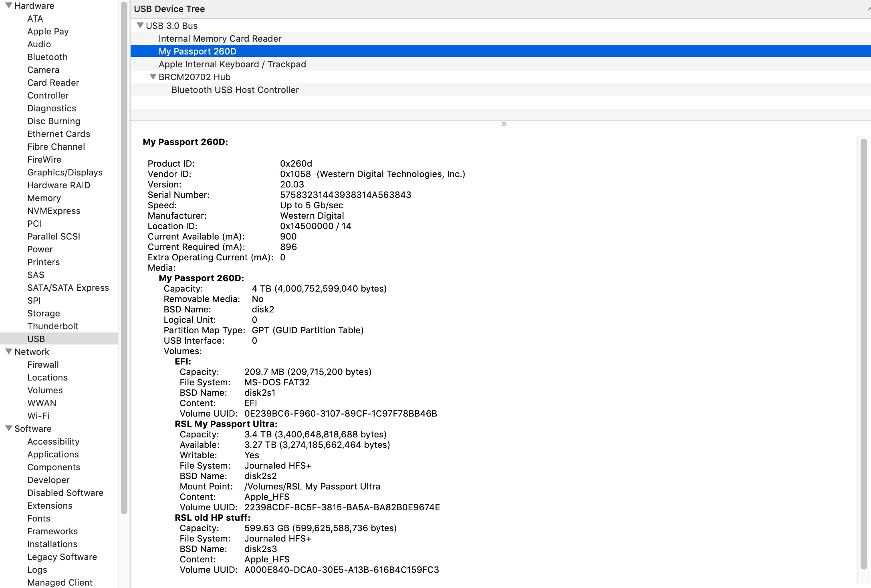Grab the pane splitter handle dot
This screenshot has width=871, height=588.
[x=504, y=124]
